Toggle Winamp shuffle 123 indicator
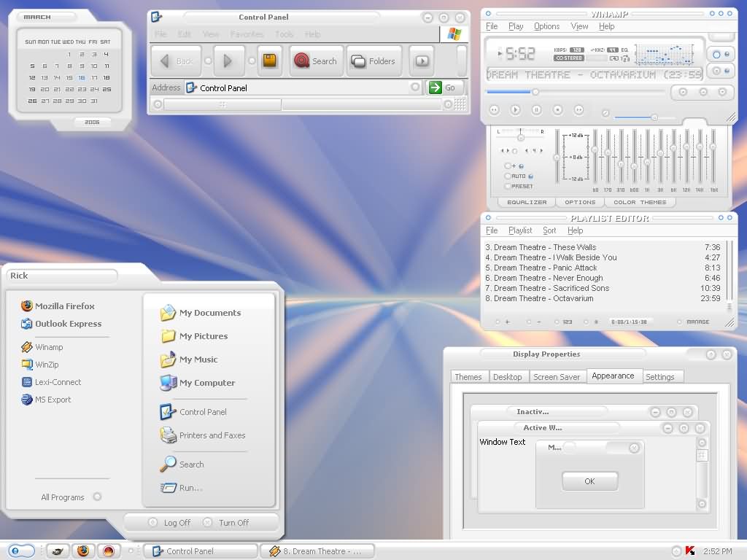The height and width of the screenshot is (560, 747). click(x=625, y=58)
